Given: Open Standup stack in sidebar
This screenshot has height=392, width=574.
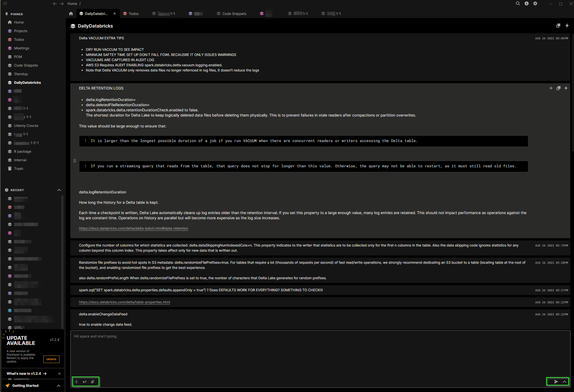Looking at the screenshot, I should pos(21,74).
